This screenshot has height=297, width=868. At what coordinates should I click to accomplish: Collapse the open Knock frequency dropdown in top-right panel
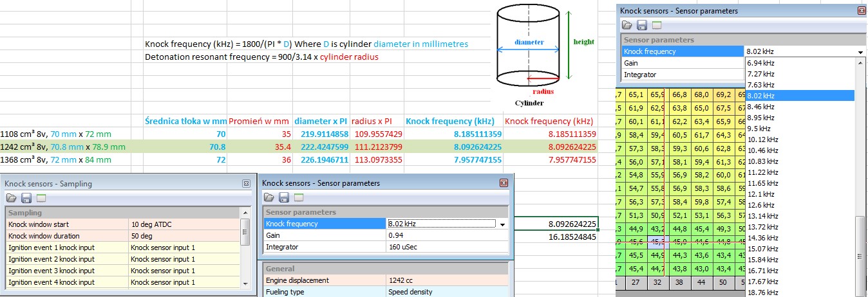point(860,52)
